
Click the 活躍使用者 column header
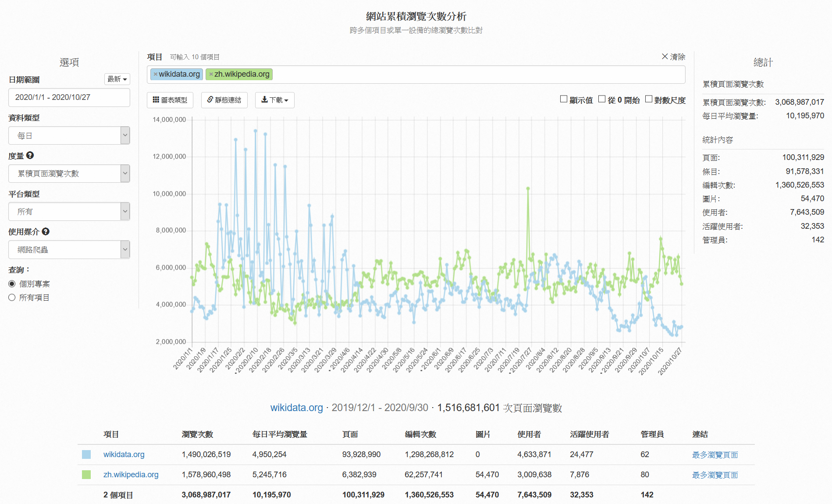590,434
